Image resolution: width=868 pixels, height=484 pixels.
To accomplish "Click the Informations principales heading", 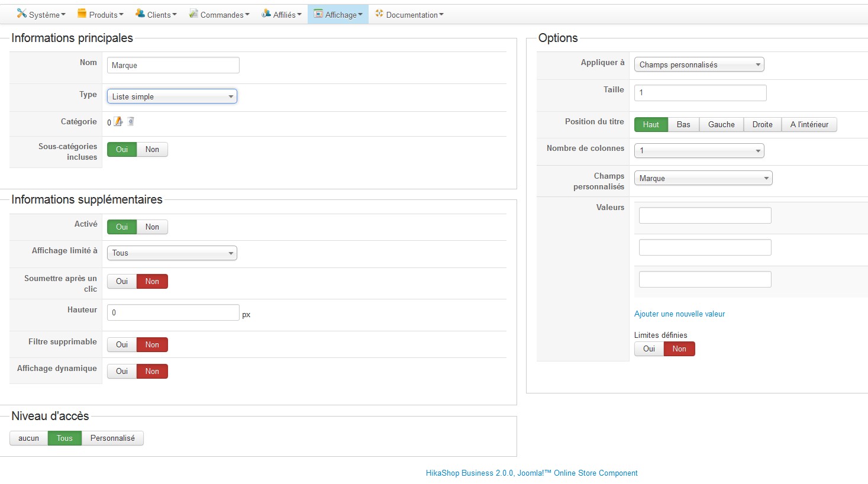I will pos(72,38).
